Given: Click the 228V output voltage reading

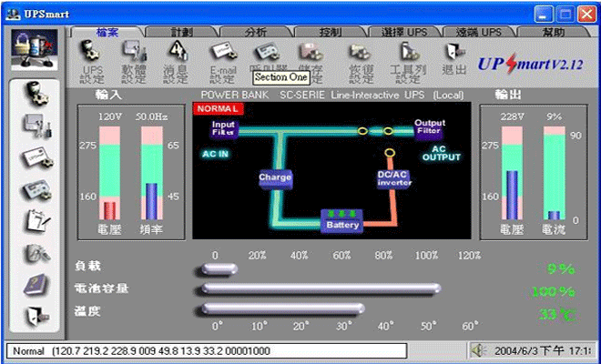Looking at the screenshot, I should click(x=512, y=116).
